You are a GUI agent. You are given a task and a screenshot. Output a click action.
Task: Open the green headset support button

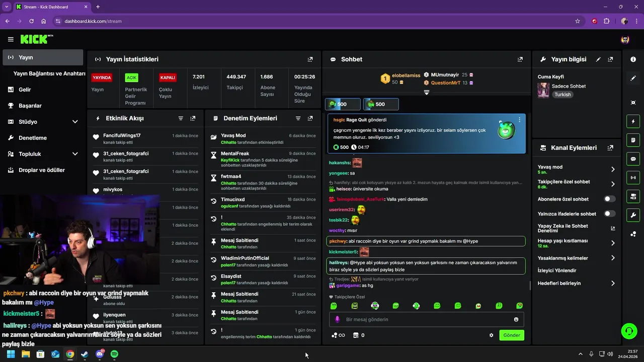click(x=629, y=331)
